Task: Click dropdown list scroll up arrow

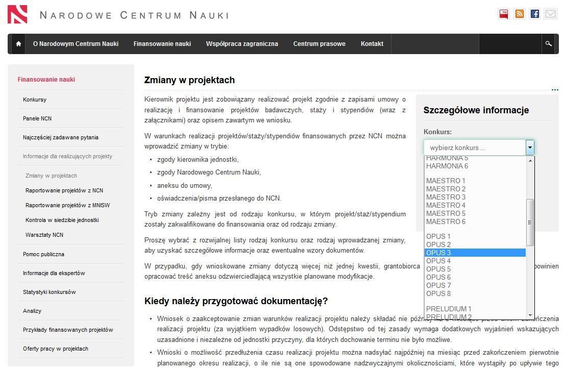Action: [530, 160]
